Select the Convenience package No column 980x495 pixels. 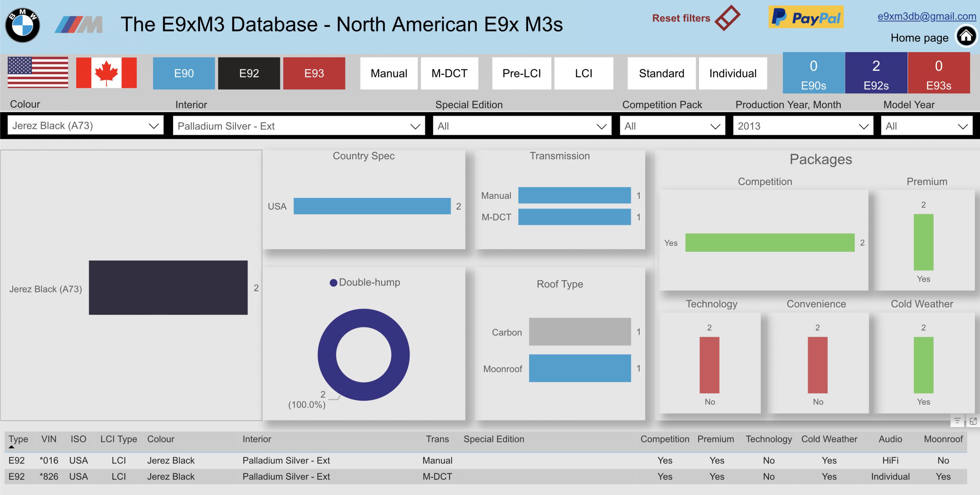pos(818,365)
